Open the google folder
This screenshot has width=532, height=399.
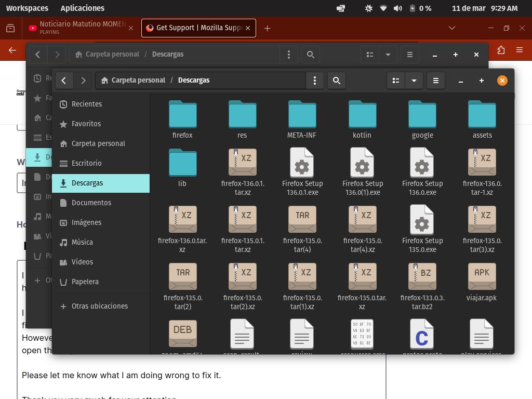click(x=422, y=120)
